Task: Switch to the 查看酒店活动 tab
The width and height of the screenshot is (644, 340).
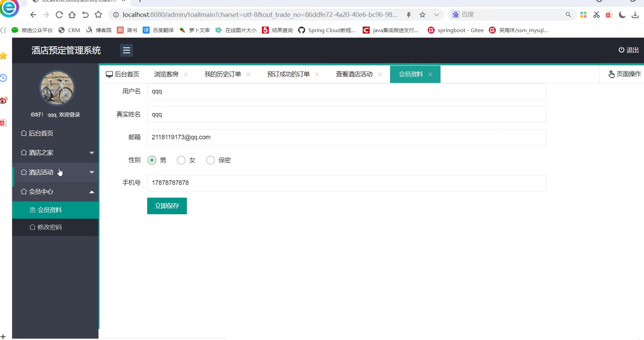Action: 354,74
